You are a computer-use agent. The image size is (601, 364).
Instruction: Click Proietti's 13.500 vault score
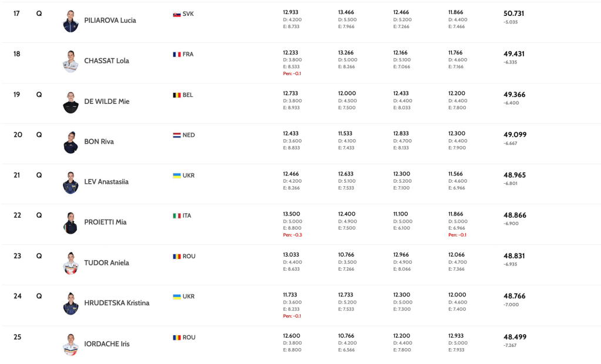coord(291,215)
